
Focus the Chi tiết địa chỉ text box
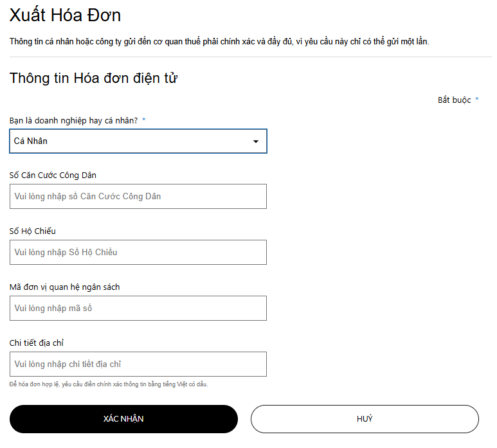click(138, 364)
